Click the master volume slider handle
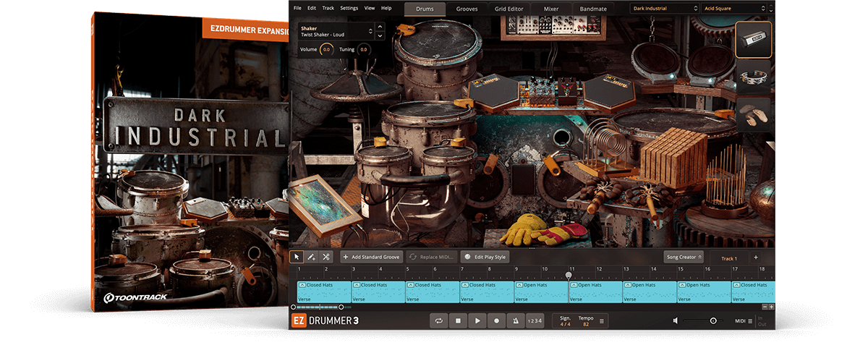This screenshot has height=353, width=868. [x=713, y=320]
